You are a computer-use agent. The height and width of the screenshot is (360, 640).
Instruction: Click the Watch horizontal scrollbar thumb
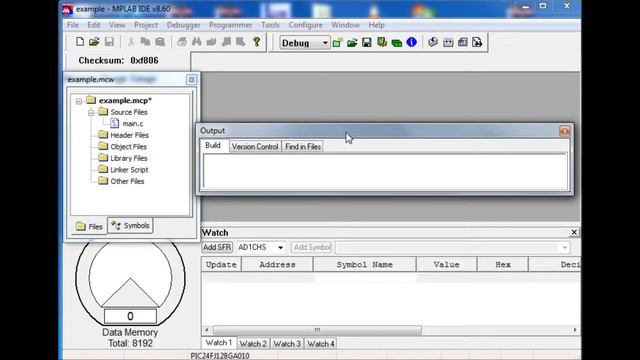[x=317, y=330]
